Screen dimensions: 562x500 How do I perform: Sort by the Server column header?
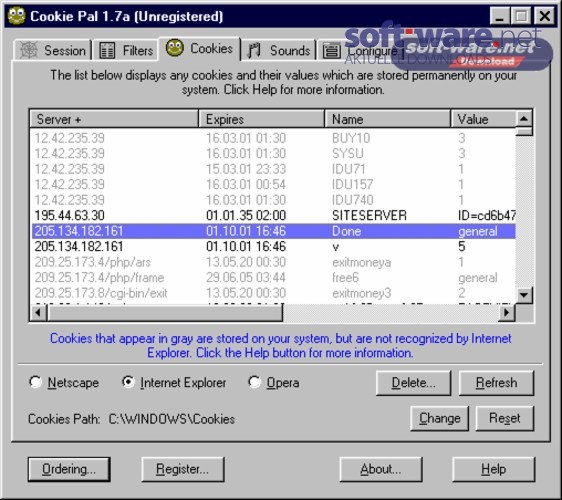point(114,119)
